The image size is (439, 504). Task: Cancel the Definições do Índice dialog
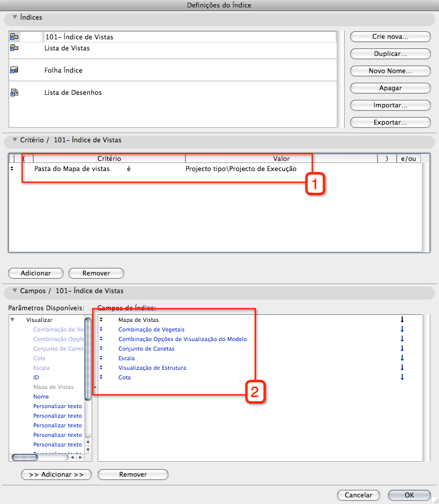click(x=358, y=495)
